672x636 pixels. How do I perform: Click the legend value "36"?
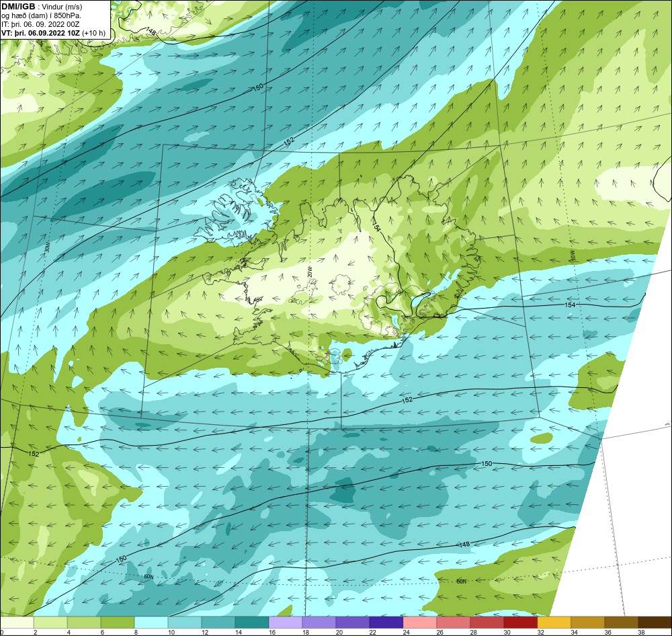pos(607,632)
